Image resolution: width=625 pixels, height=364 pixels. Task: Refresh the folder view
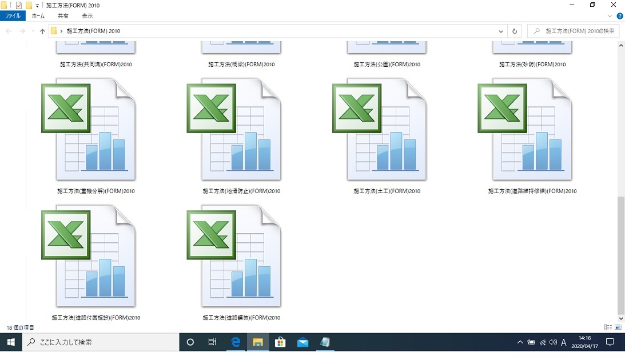(515, 31)
